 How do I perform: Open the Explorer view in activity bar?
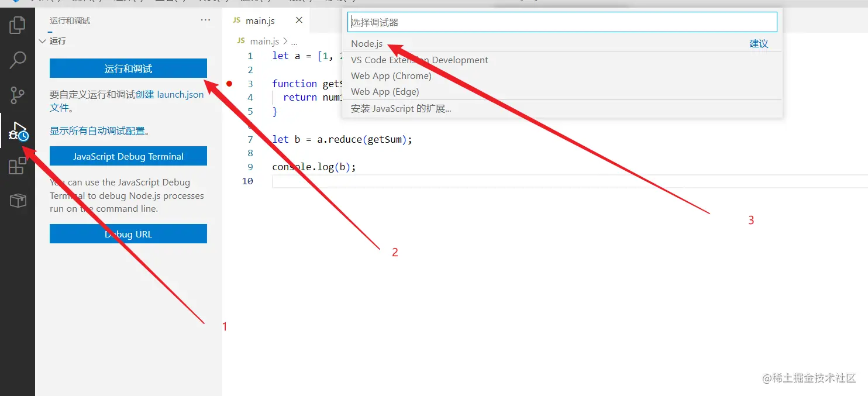click(18, 25)
